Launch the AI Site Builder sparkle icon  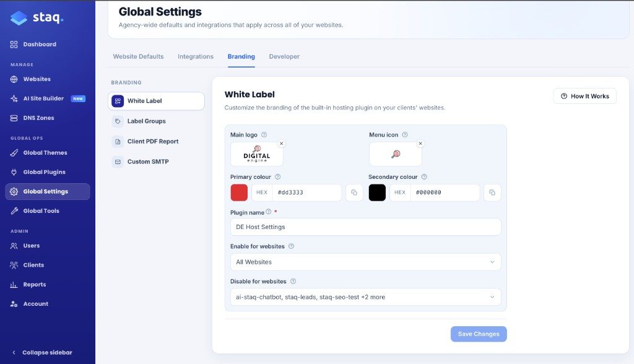(x=14, y=98)
